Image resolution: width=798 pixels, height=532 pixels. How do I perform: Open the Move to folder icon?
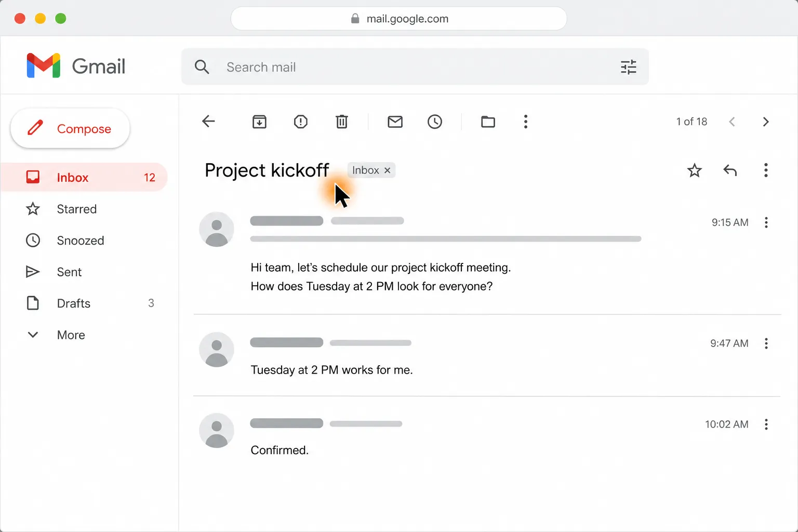[x=488, y=122]
